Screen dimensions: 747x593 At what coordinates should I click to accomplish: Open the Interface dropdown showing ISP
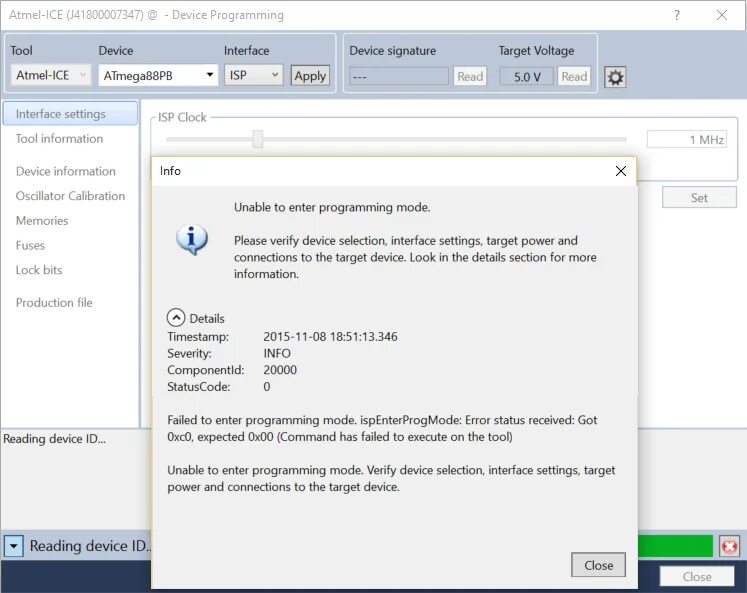point(253,75)
